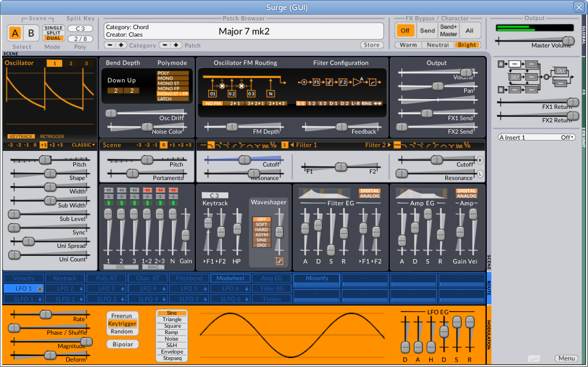The width and height of the screenshot is (588, 367).
Task: Set character to Warm
Action: tap(408, 45)
